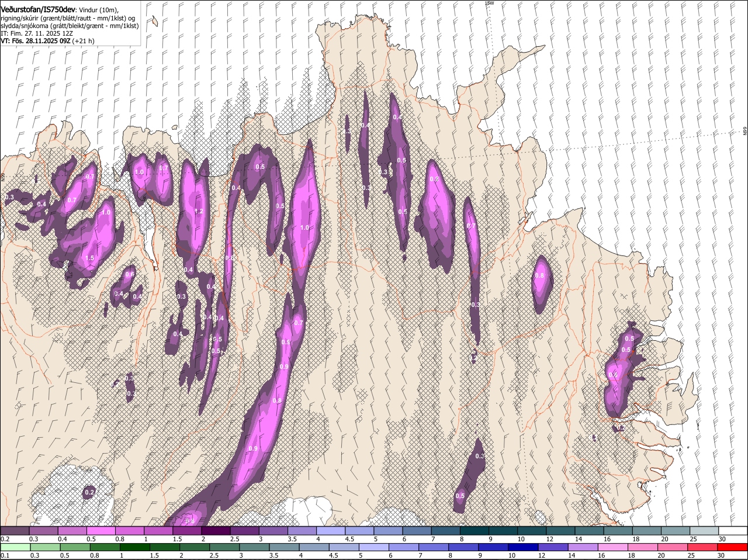The width and height of the screenshot is (748, 560).
Task: Click the 2.5 label in the upper legend
Action: pyautogui.click(x=234, y=539)
